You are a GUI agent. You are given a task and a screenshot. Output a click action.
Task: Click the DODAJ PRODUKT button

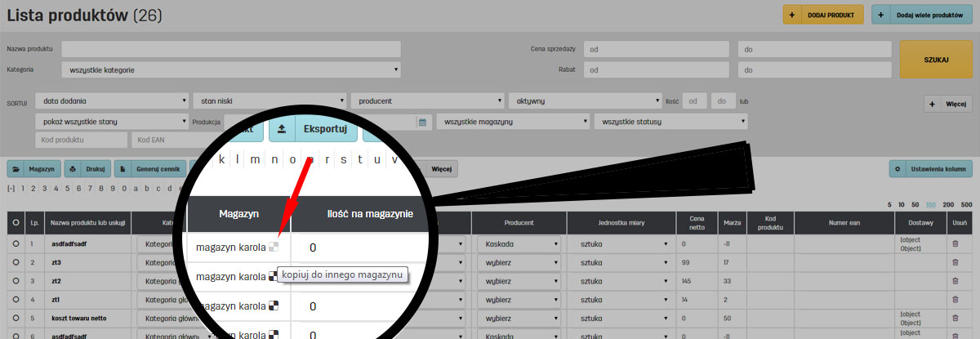click(x=822, y=15)
